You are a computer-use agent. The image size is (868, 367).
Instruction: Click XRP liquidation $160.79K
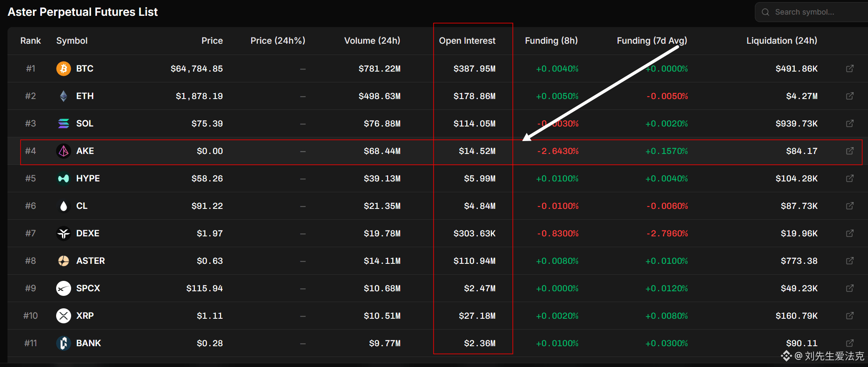(796, 316)
